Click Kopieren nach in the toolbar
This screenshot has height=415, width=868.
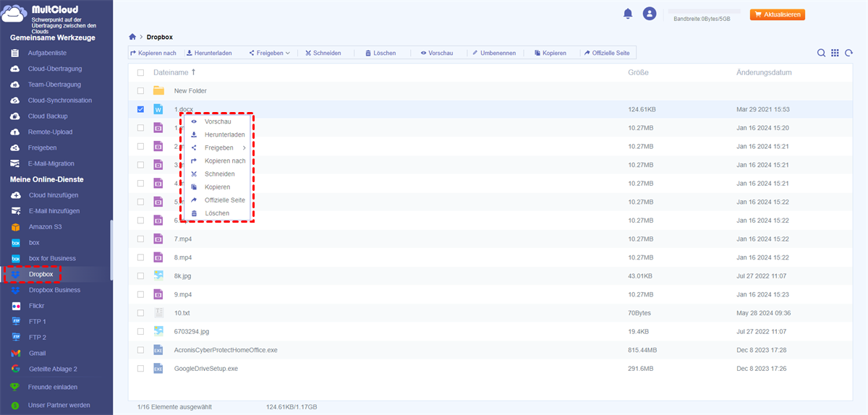(x=153, y=53)
